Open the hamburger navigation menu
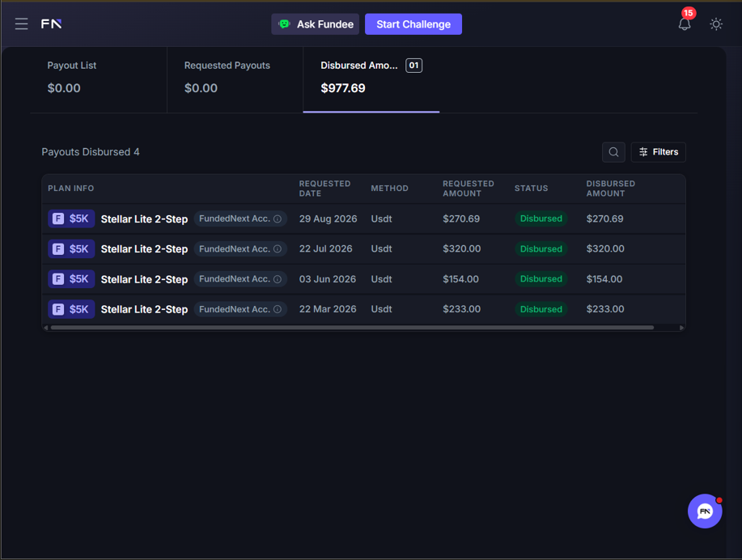 click(x=21, y=23)
